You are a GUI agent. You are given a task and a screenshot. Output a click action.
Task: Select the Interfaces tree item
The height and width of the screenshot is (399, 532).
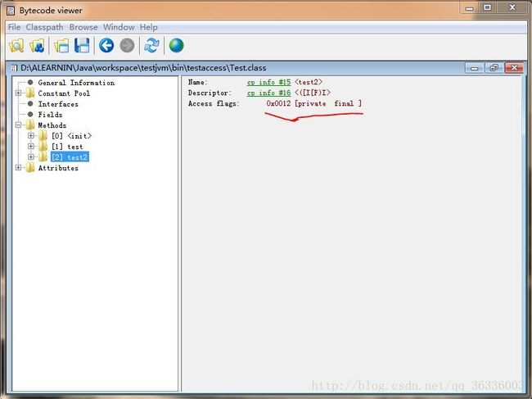point(58,104)
